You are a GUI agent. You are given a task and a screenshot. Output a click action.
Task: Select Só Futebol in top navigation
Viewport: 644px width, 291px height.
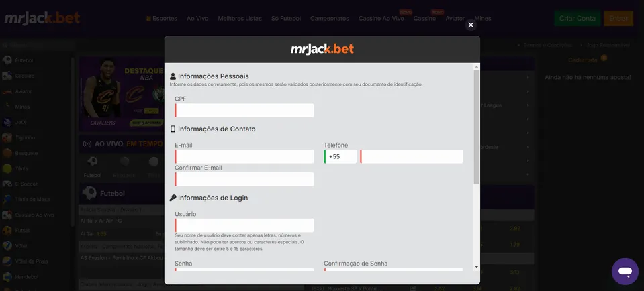point(286,19)
